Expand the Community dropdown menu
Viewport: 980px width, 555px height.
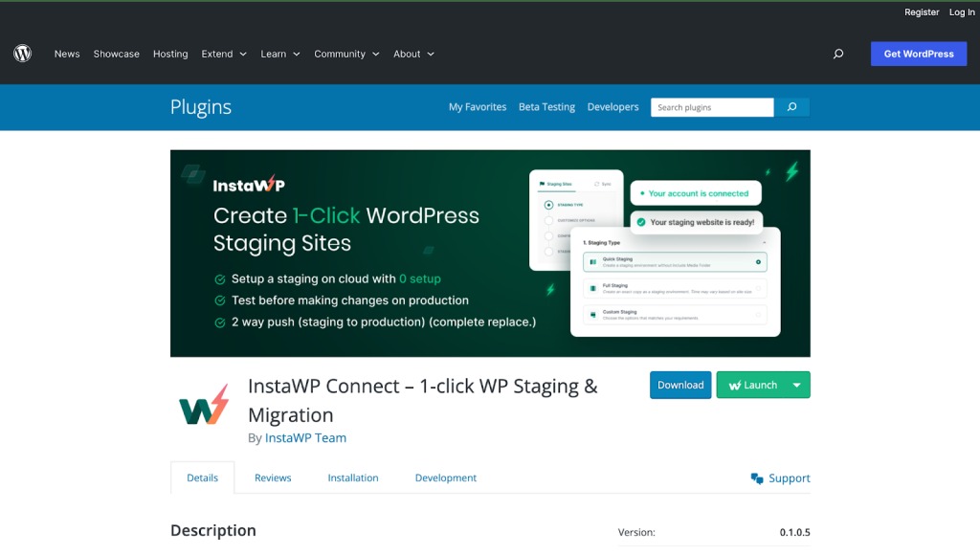pos(346,54)
